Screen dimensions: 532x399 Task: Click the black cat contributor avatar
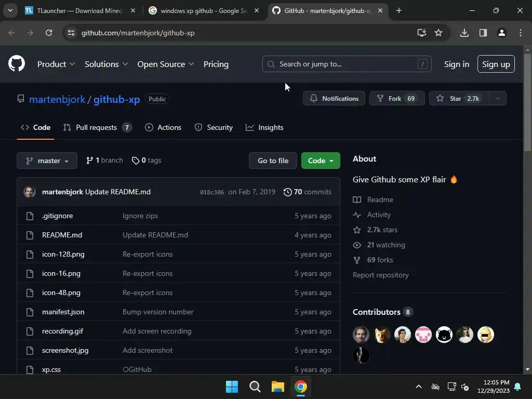point(444,335)
